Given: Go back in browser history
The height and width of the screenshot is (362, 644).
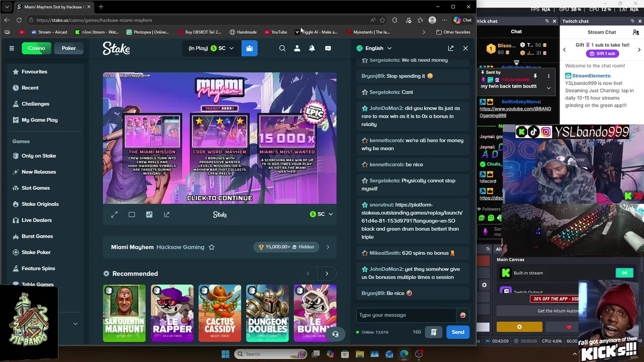Looking at the screenshot, I should click(7, 20).
